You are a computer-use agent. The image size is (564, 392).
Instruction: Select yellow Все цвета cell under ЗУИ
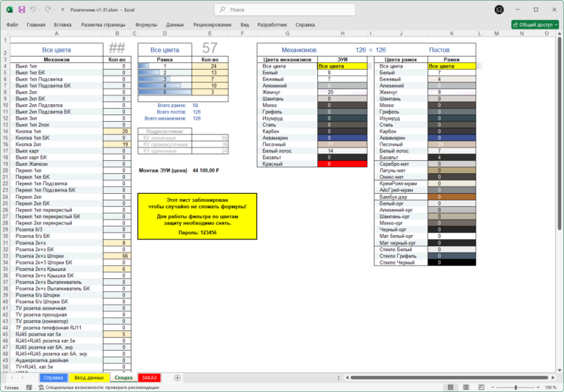(342, 66)
